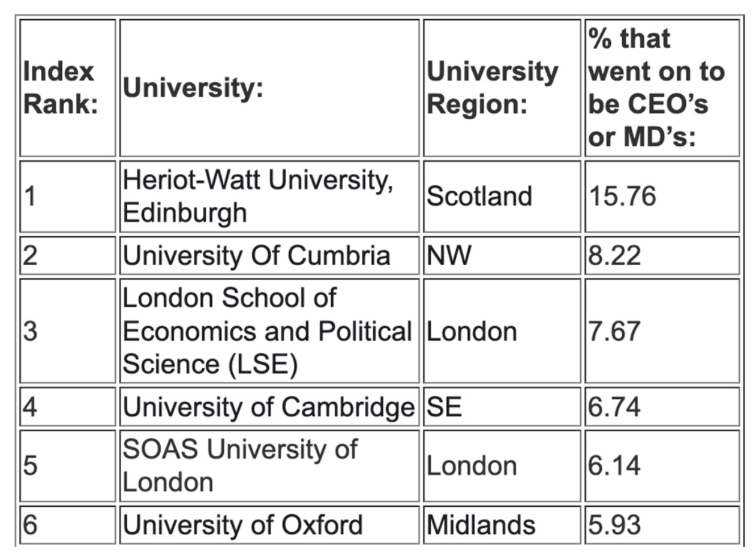756x559 pixels.
Task: Click the University column header
Action: click(269, 88)
